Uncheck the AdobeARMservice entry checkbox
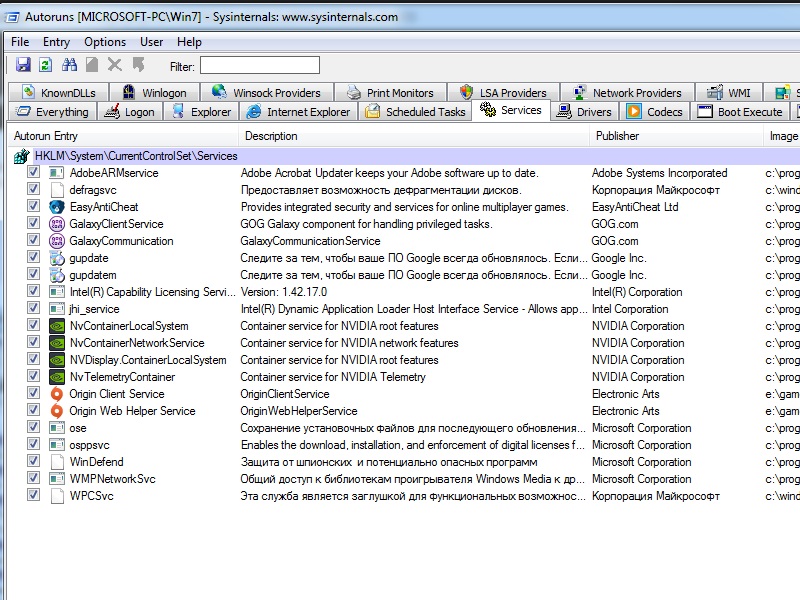The width and height of the screenshot is (800, 600). 34,173
